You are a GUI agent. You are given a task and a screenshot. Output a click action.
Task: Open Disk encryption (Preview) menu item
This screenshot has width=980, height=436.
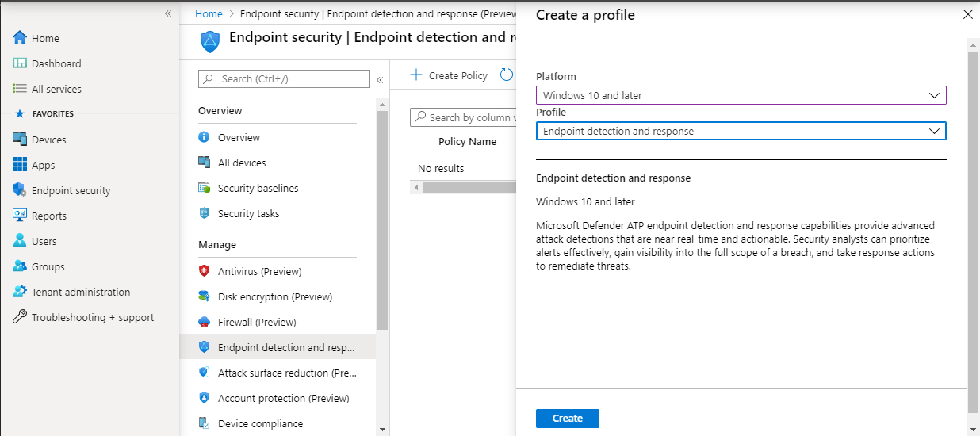(x=274, y=296)
